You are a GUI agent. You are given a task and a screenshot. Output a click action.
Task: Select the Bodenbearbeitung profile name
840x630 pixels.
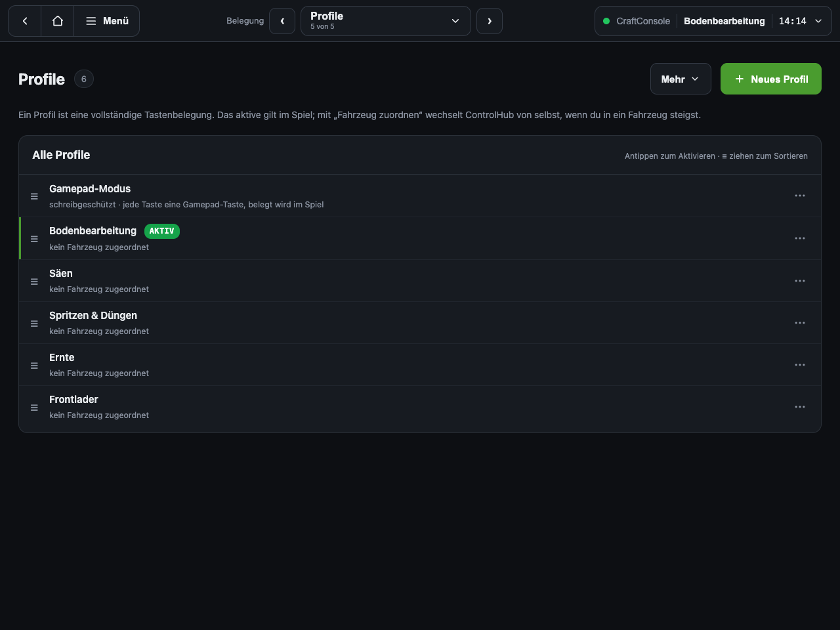pyautogui.click(x=93, y=230)
